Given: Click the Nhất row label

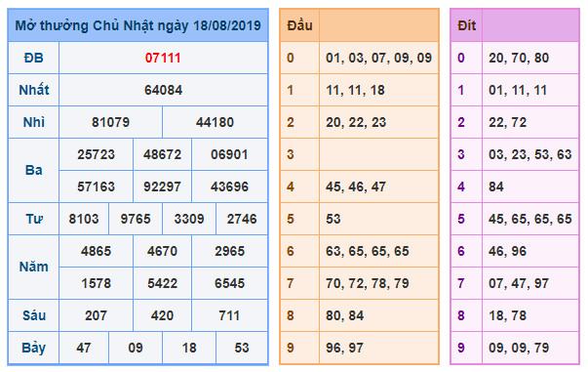Looking at the screenshot, I should tap(34, 90).
